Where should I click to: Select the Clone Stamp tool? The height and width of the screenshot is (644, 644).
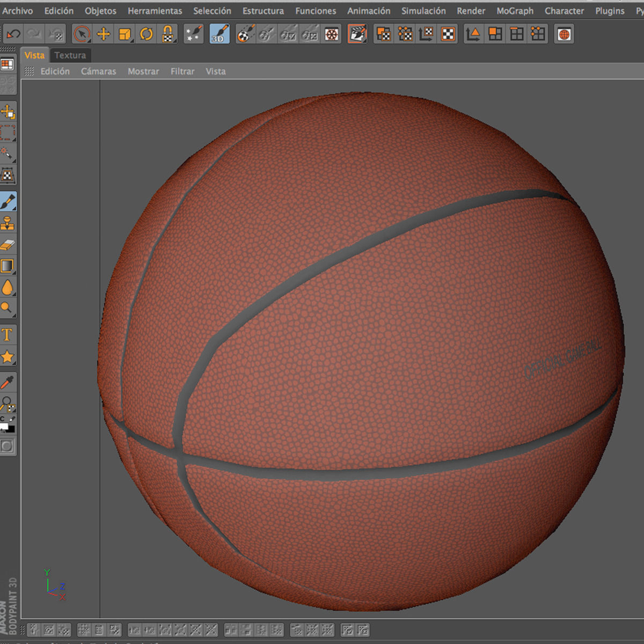pos(8,223)
